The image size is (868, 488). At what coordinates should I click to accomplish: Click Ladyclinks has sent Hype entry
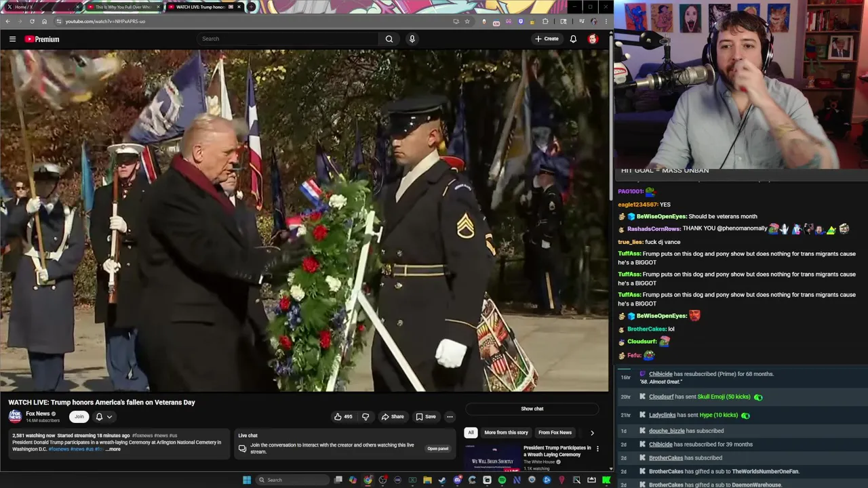click(x=741, y=415)
